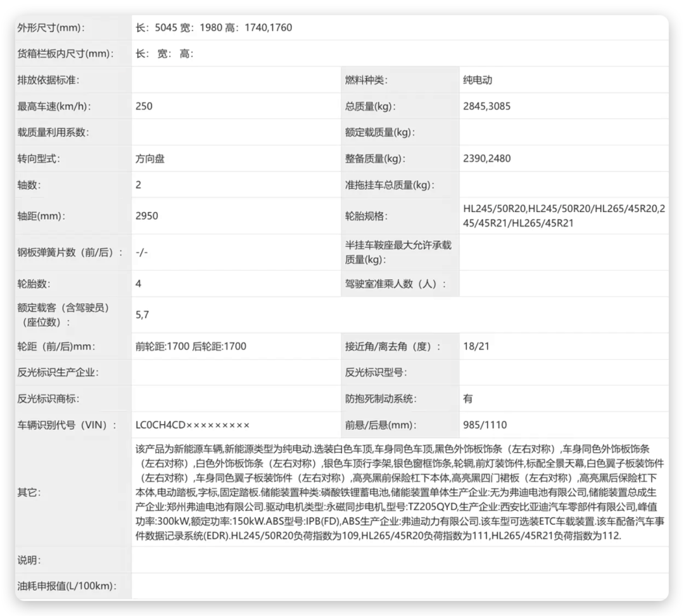Click the 额定载客(含驾驶员) label
The height and width of the screenshot is (616, 684).
point(64,315)
